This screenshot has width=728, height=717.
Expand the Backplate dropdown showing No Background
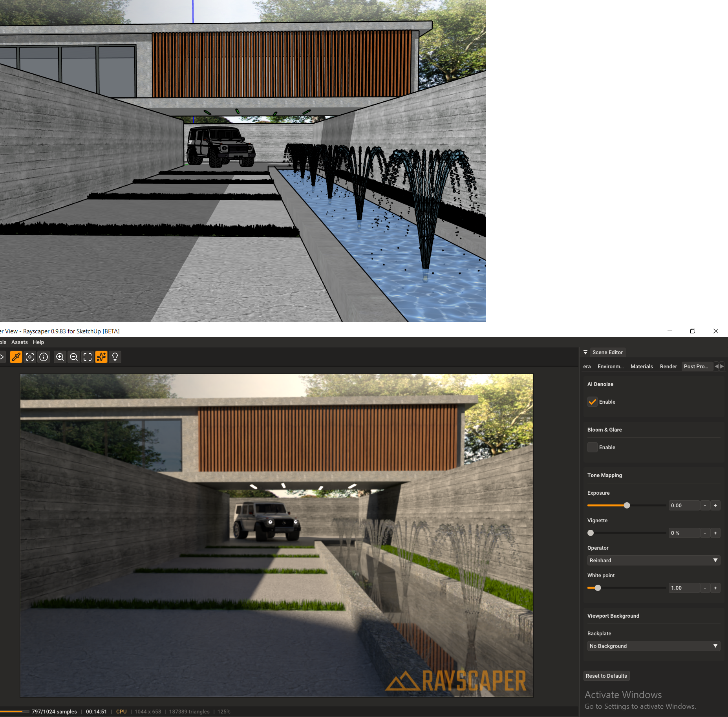pyautogui.click(x=653, y=646)
